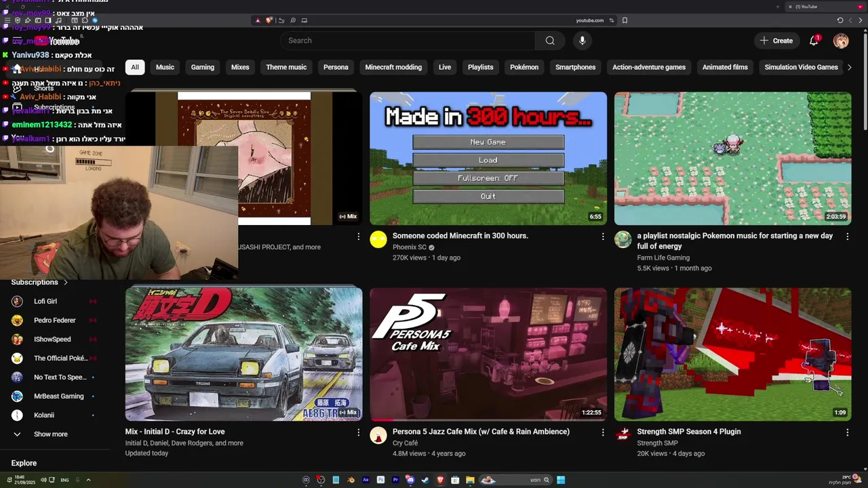Open Blender from the taskbar
Viewport: 868px width, 488px height.
click(351, 480)
